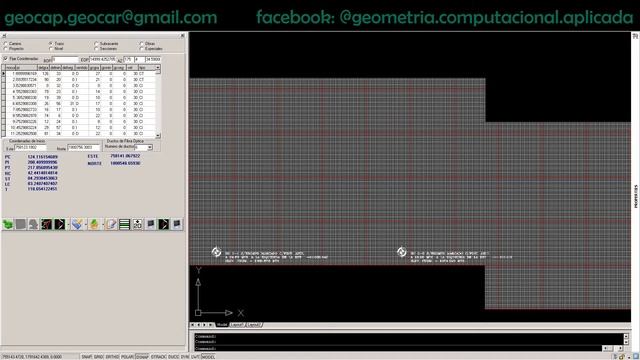
Task: Click the command line input area
Action: 398,349
